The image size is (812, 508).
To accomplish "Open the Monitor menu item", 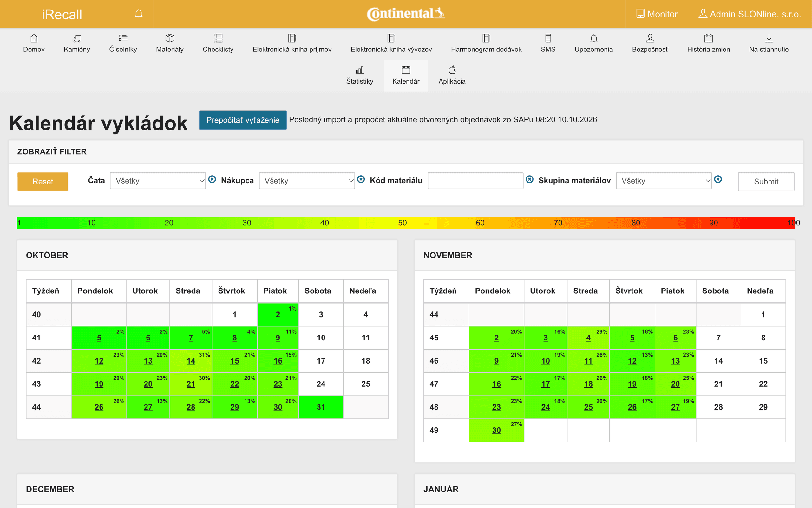I will 657,14.
